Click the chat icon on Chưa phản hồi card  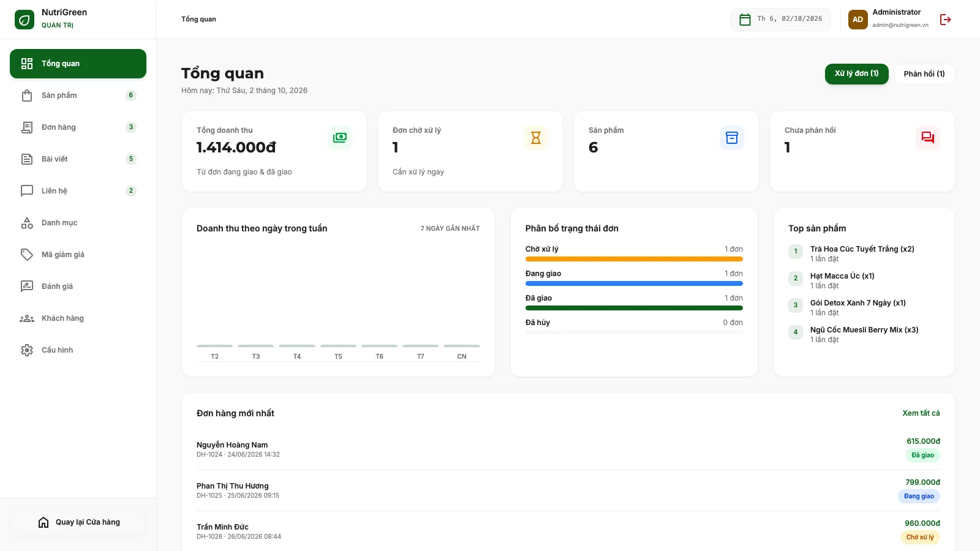coord(928,138)
